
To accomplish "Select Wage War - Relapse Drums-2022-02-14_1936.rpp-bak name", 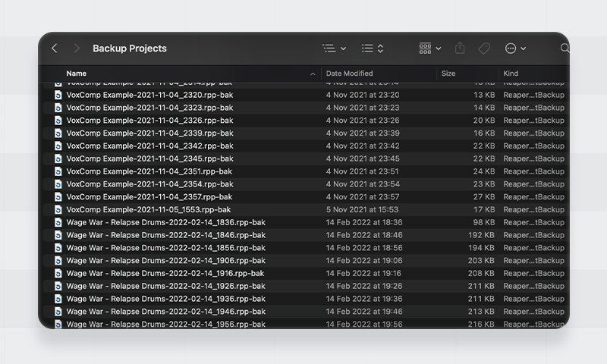I will point(165,299).
